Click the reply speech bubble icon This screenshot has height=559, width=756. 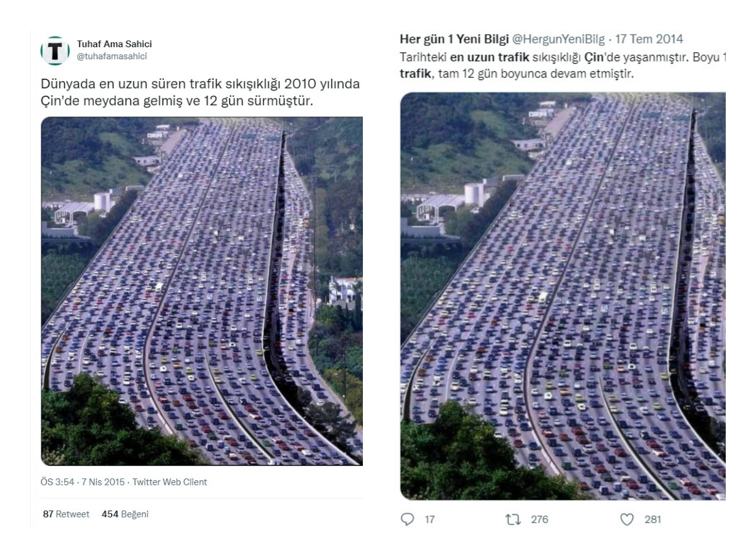(408, 519)
